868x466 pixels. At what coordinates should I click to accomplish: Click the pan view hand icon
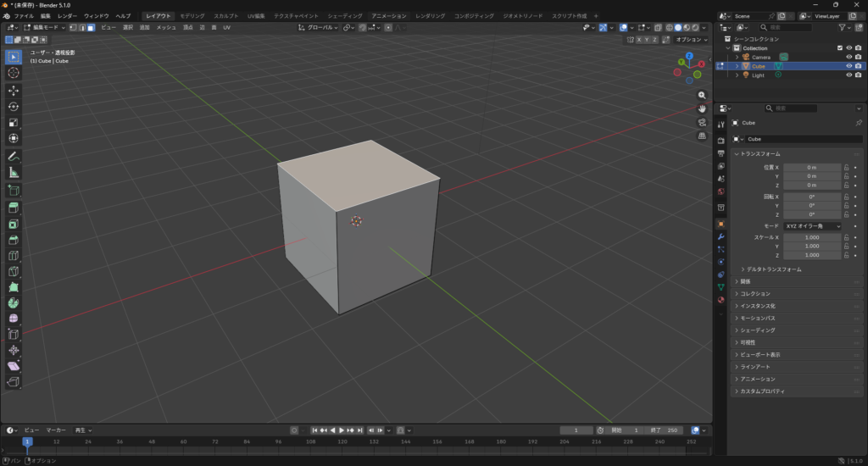[x=702, y=109]
